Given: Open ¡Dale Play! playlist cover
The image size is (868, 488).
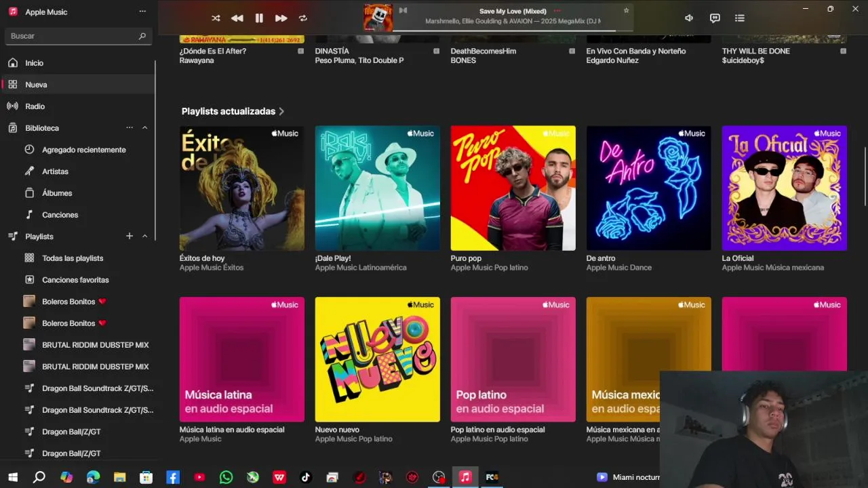Looking at the screenshot, I should (x=378, y=188).
